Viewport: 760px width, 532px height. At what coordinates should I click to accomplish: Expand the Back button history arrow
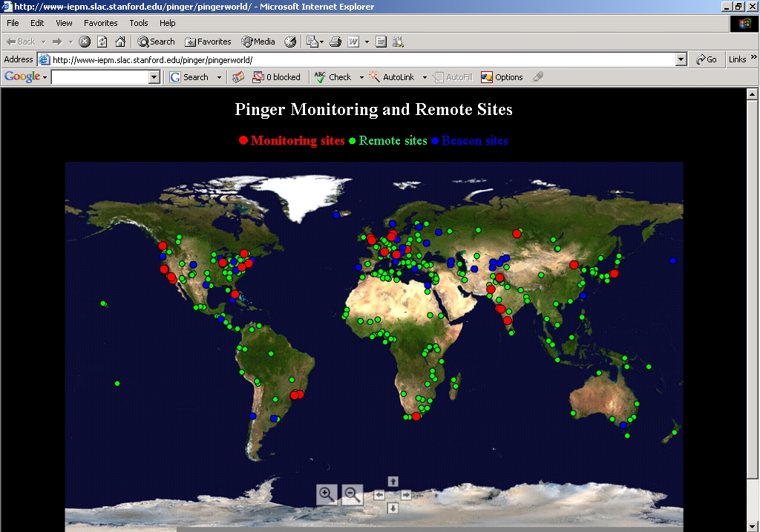44,42
